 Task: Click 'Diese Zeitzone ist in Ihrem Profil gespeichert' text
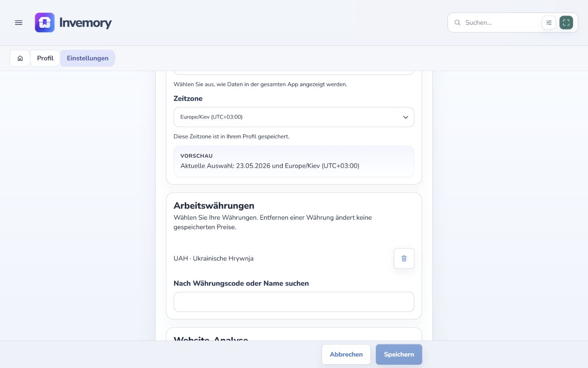tap(232, 137)
